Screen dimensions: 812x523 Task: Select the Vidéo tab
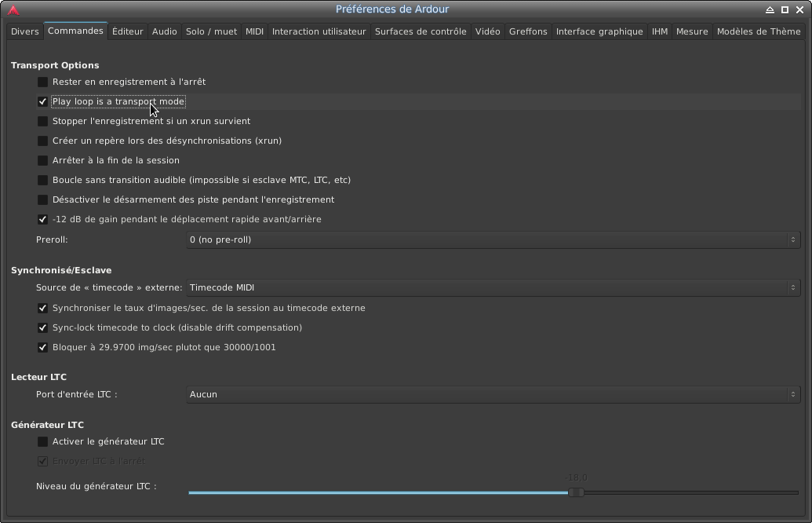(x=488, y=31)
